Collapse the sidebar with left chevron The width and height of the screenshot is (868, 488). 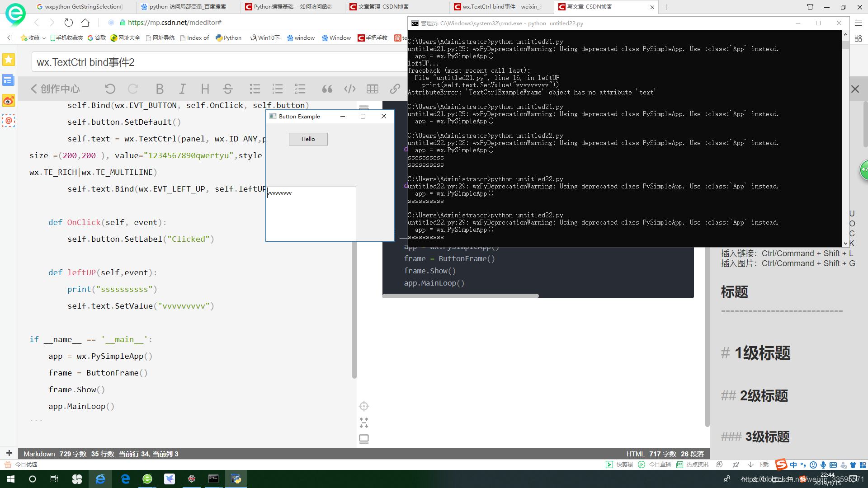point(9,38)
